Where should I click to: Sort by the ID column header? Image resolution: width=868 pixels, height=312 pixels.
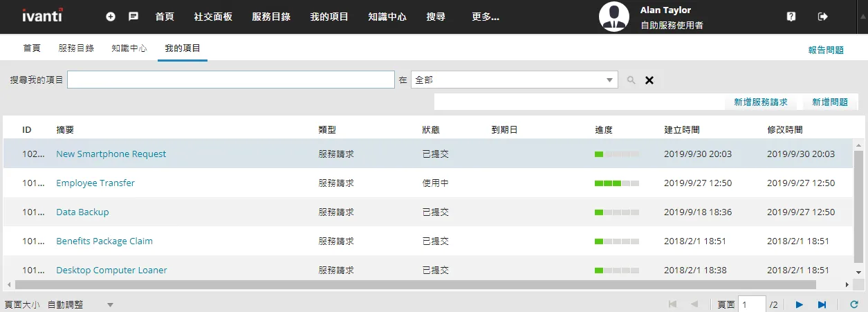tap(27, 129)
